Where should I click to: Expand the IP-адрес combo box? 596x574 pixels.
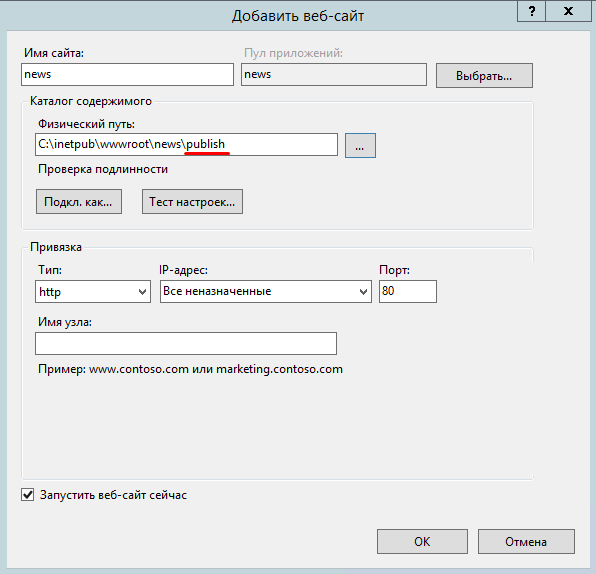tap(266, 292)
